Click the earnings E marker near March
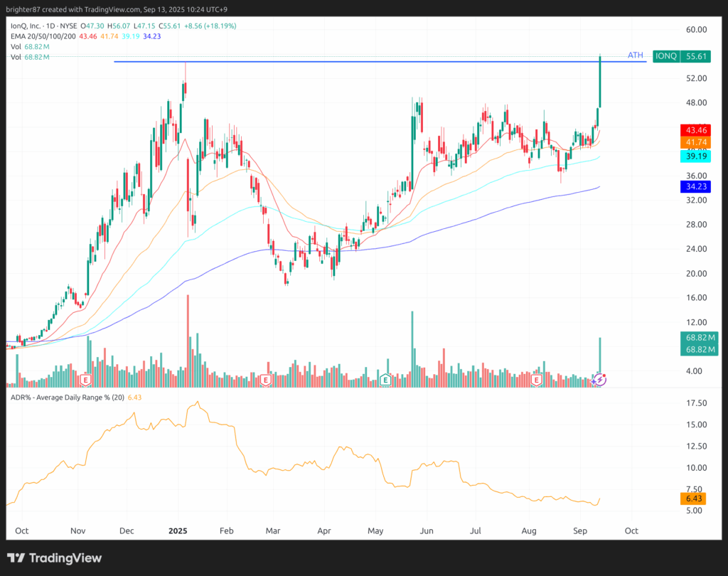The image size is (728, 576). [266, 380]
